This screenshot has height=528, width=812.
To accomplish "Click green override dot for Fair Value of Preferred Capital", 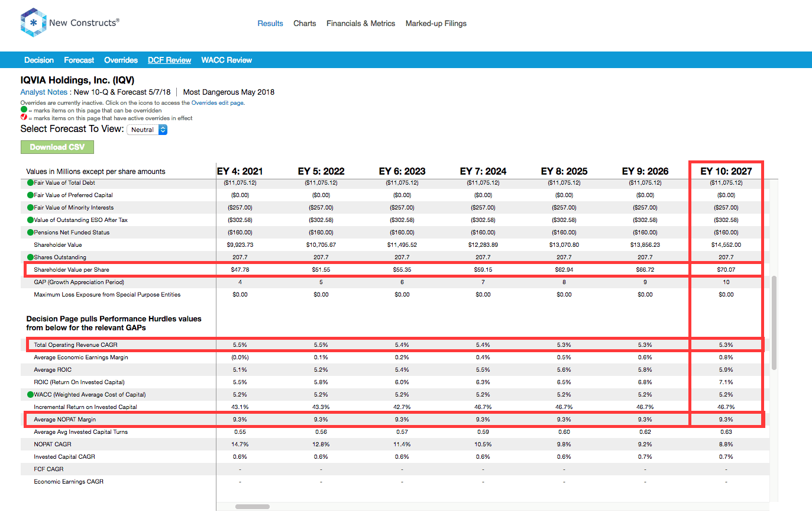I will tap(30, 195).
